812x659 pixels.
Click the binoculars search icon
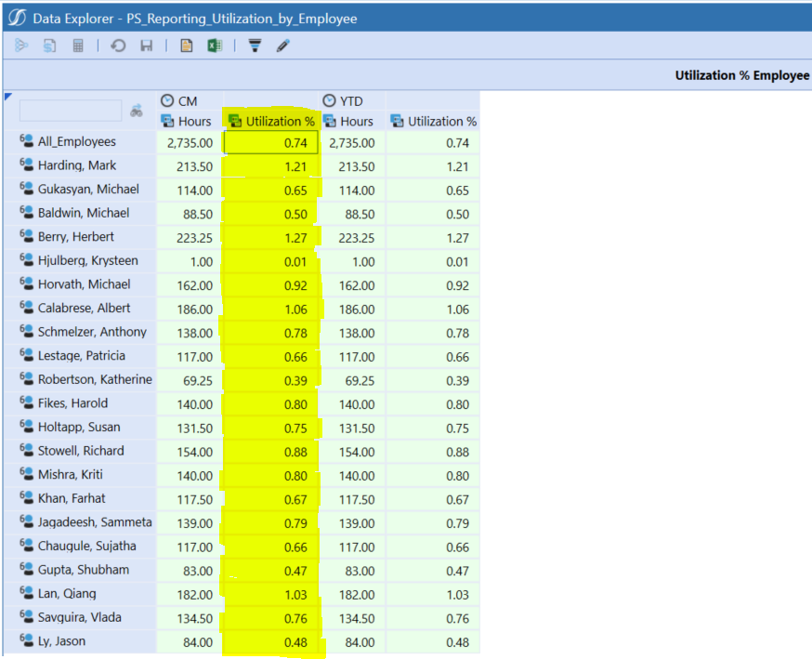click(x=136, y=110)
